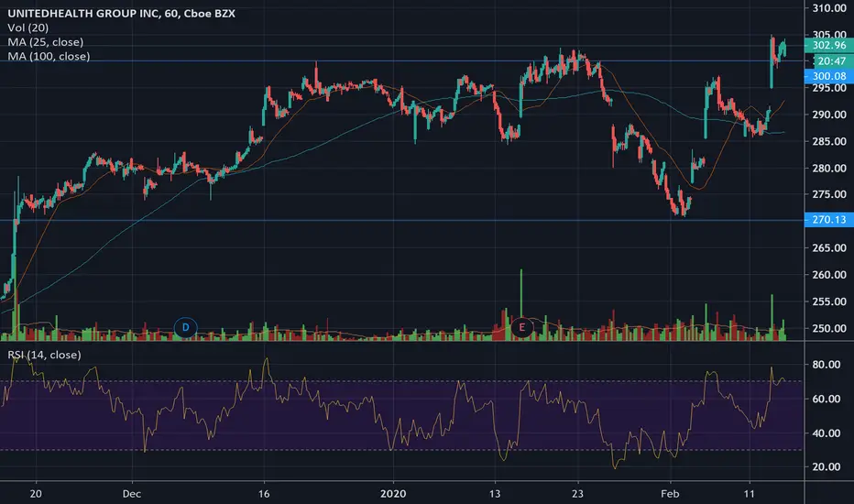Click the 255.00 price axis label
The width and height of the screenshot is (854, 504).
829,301
